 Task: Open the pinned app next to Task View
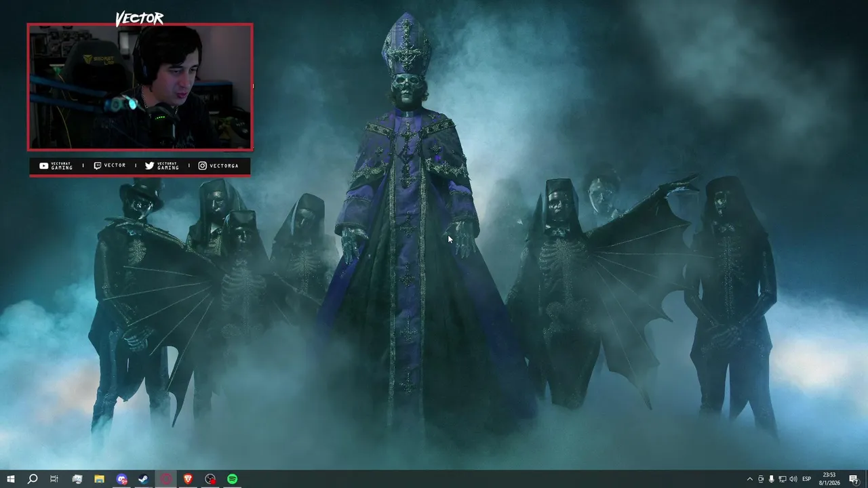(77, 479)
